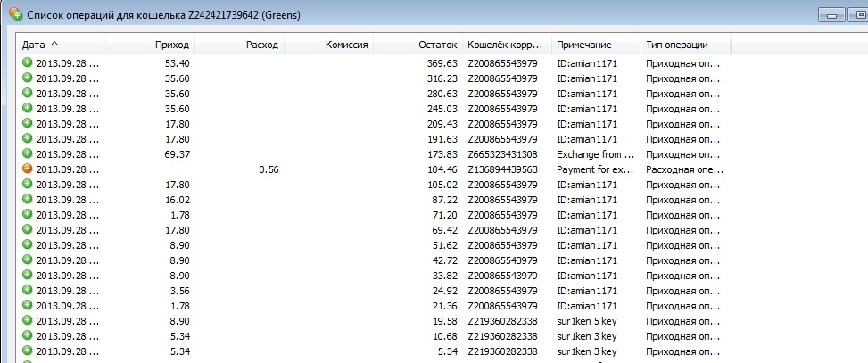Click the green plus icon in the 87.22 balance row
868x363 pixels.
27,199
